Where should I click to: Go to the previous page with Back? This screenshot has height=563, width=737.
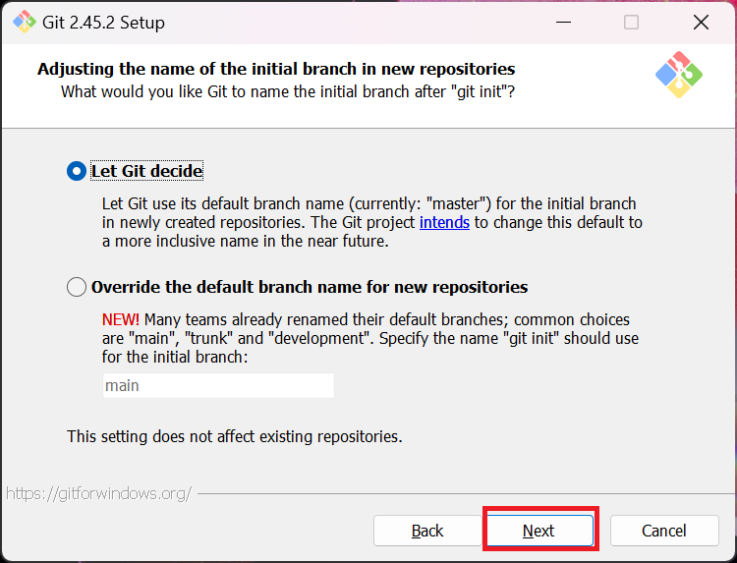click(427, 531)
